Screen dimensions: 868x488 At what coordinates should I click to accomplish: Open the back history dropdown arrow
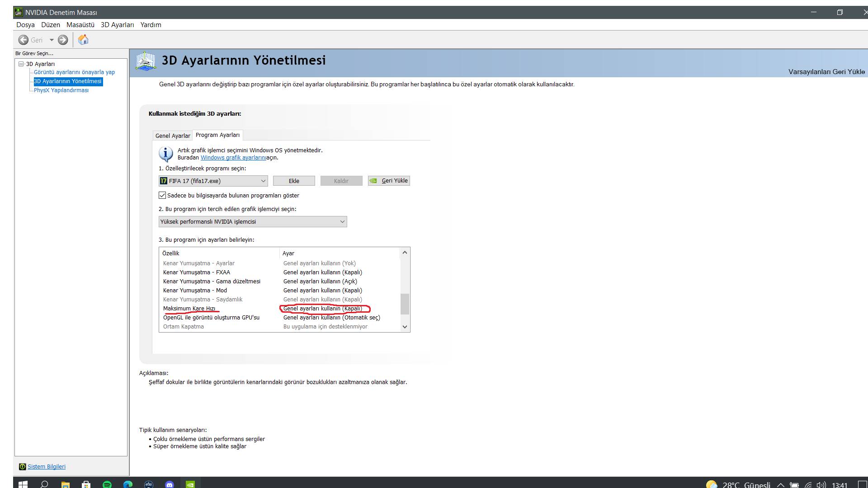pyautogui.click(x=52, y=40)
